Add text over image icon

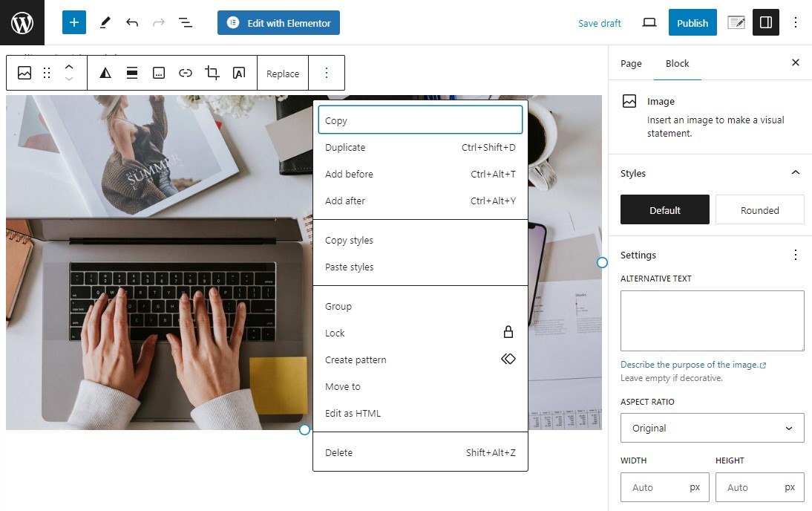tap(239, 73)
